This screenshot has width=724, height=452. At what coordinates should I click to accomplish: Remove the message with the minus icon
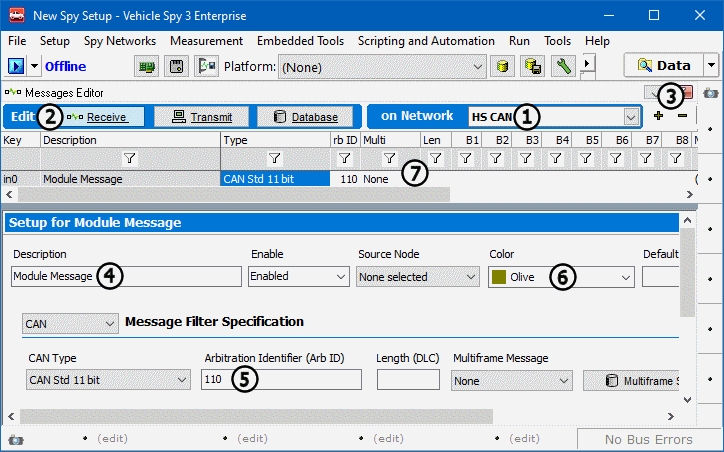click(682, 116)
